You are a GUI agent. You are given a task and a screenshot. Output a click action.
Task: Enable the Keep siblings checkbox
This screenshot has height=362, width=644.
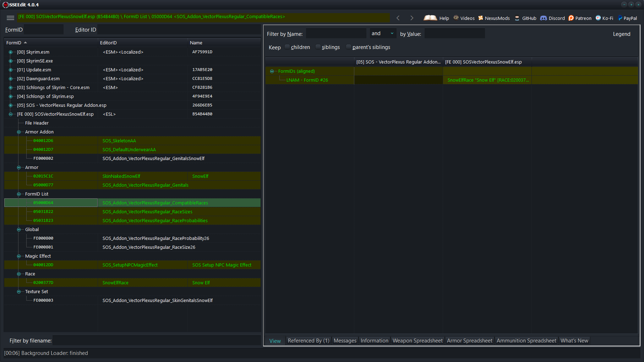[318, 47]
